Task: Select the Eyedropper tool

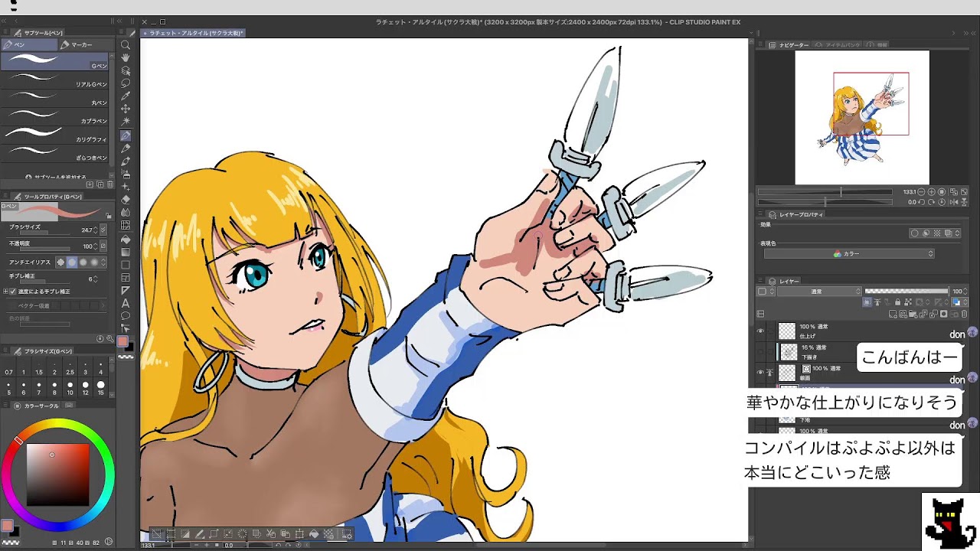Action: point(126,96)
